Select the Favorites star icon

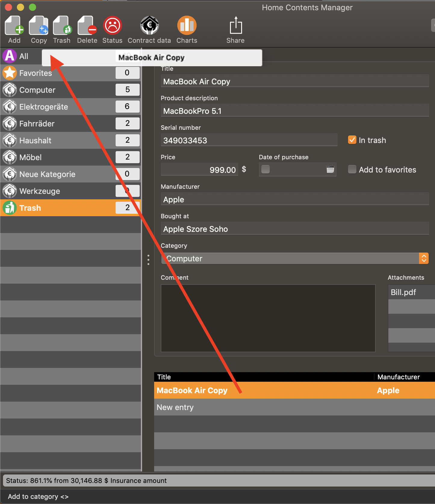pos(10,73)
